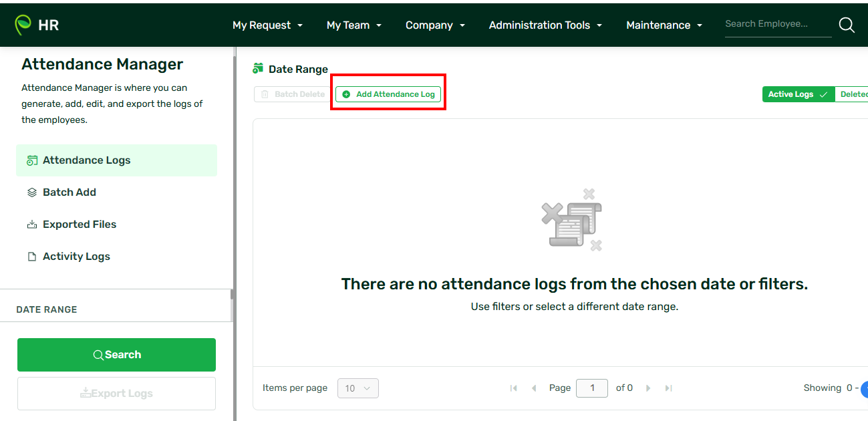Open the Administration Tools menu

click(545, 25)
